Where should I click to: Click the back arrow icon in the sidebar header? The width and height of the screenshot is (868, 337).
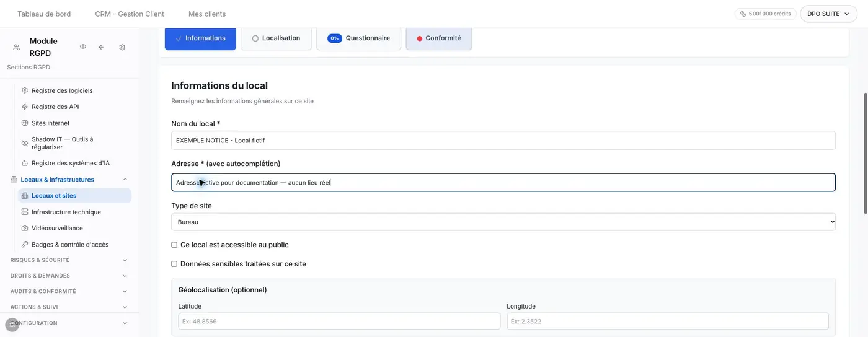pos(101,47)
